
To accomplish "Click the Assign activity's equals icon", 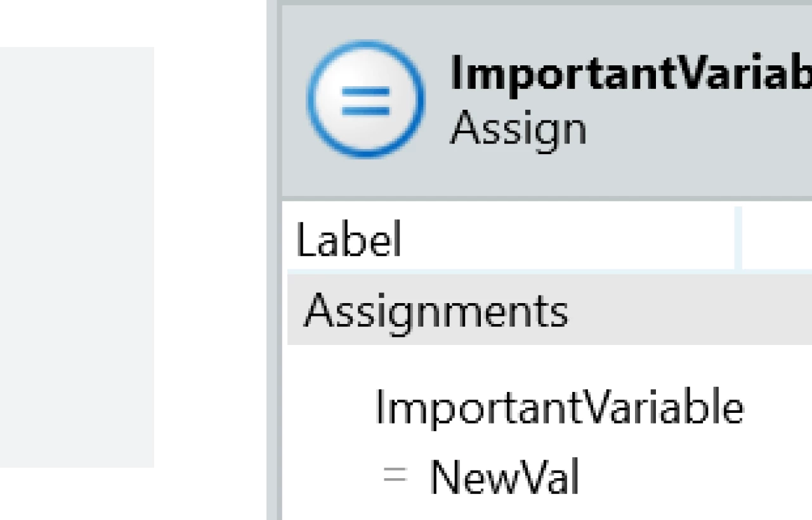I will click(365, 98).
